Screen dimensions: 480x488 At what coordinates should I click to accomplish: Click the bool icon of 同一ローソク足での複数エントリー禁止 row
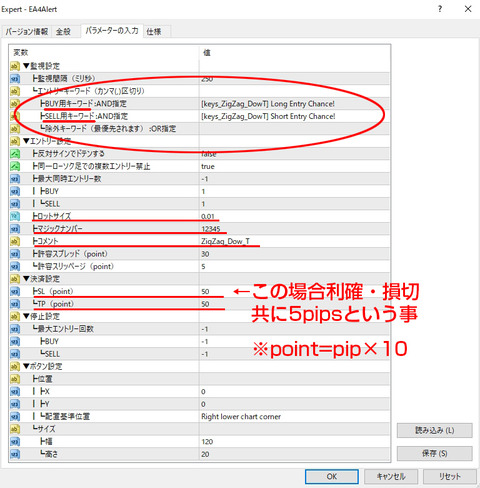point(15,166)
